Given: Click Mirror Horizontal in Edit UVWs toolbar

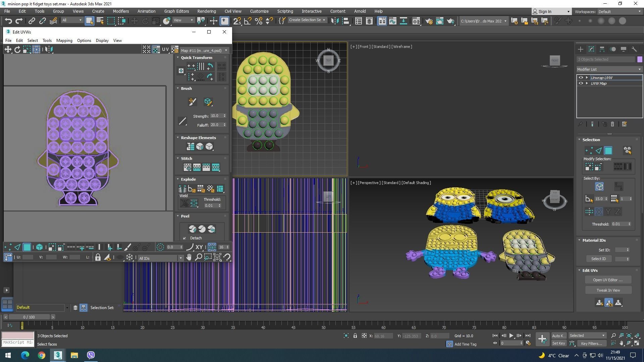Looking at the screenshot, I should 49,49.
